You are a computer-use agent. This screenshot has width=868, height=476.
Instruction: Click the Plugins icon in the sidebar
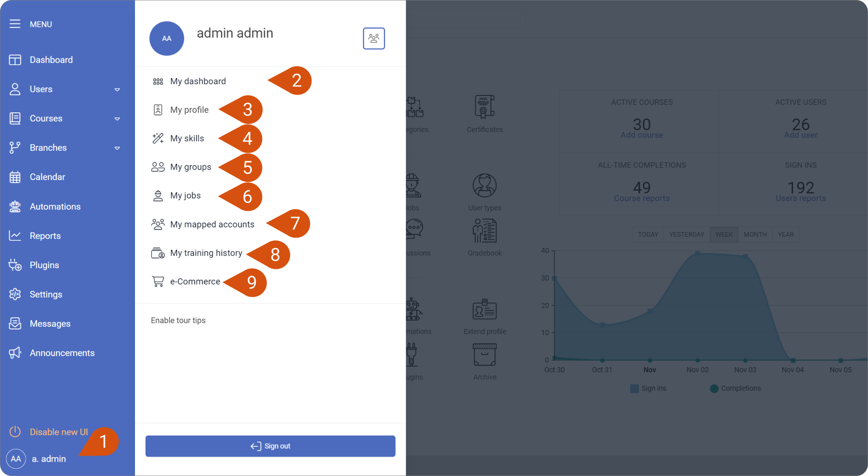click(x=15, y=265)
